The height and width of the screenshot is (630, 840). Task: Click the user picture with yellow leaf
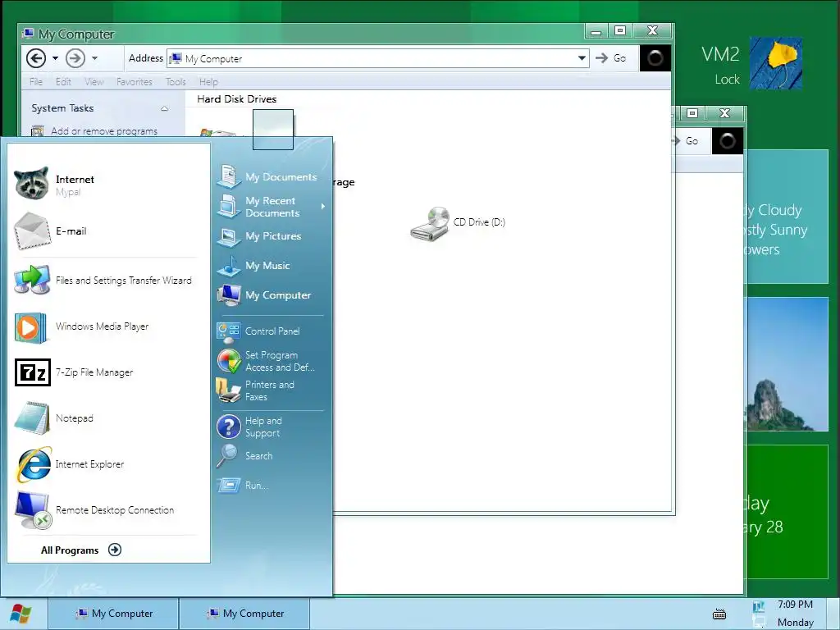tap(776, 62)
